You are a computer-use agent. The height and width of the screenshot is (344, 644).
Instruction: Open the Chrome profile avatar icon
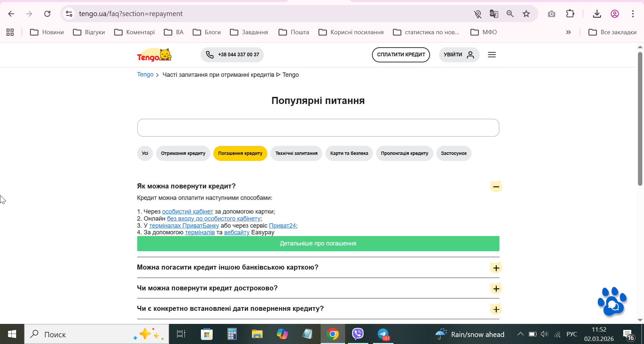pyautogui.click(x=614, y=14)
